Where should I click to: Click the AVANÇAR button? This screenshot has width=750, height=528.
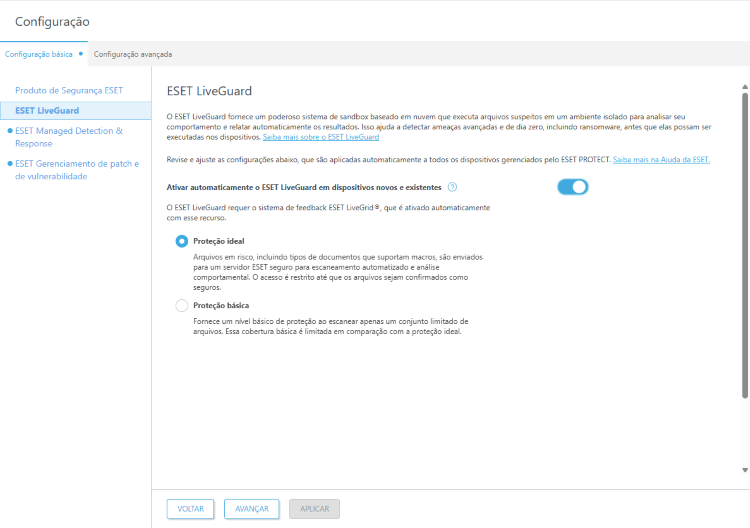252,509
